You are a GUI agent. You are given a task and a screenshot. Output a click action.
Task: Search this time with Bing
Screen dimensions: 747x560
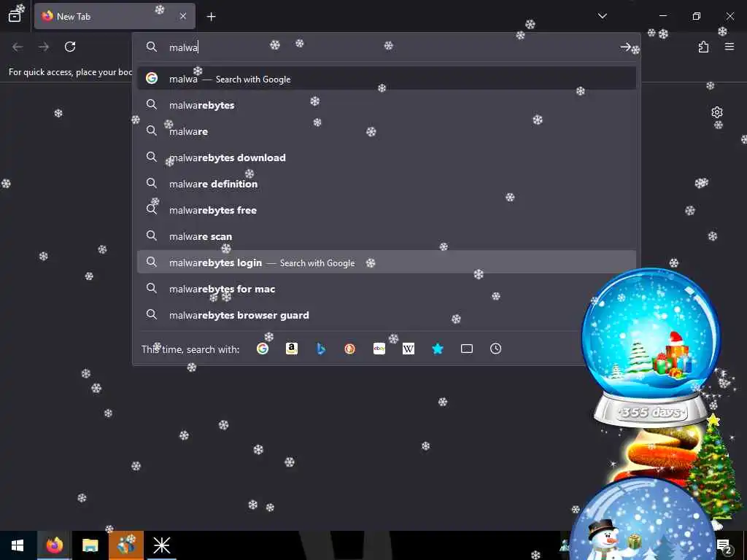click(321, 349)
